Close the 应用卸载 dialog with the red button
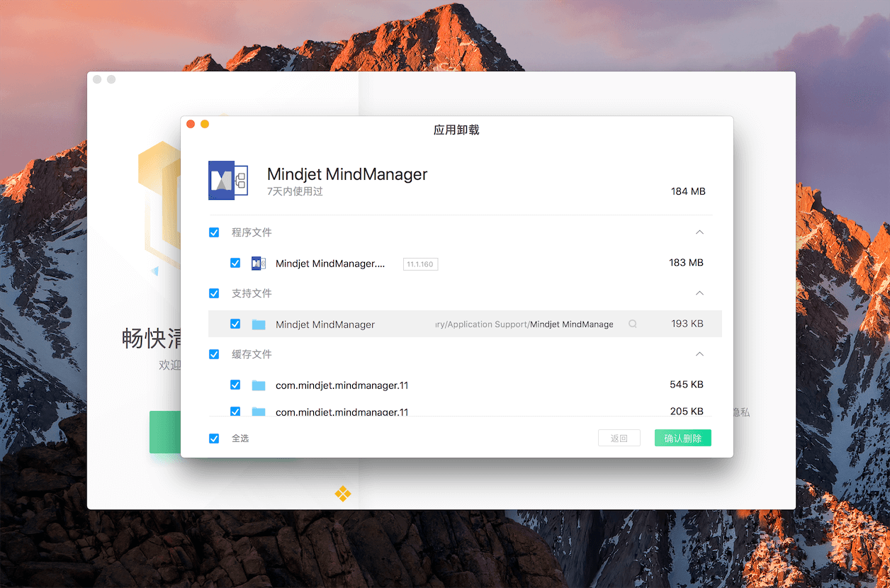This screenshot has width=890, height=588. (x=191, y=124)
